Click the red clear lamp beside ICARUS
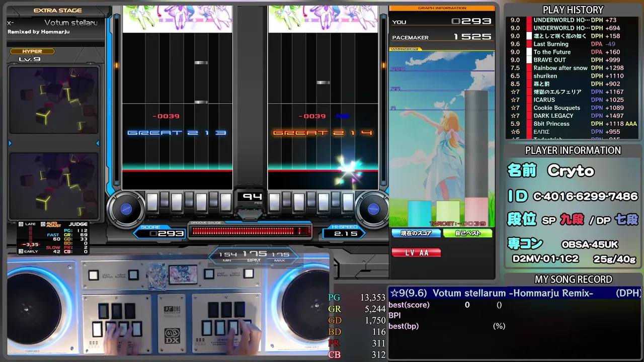This screenshot has width=644, height=362. click(x=529, y=100)
